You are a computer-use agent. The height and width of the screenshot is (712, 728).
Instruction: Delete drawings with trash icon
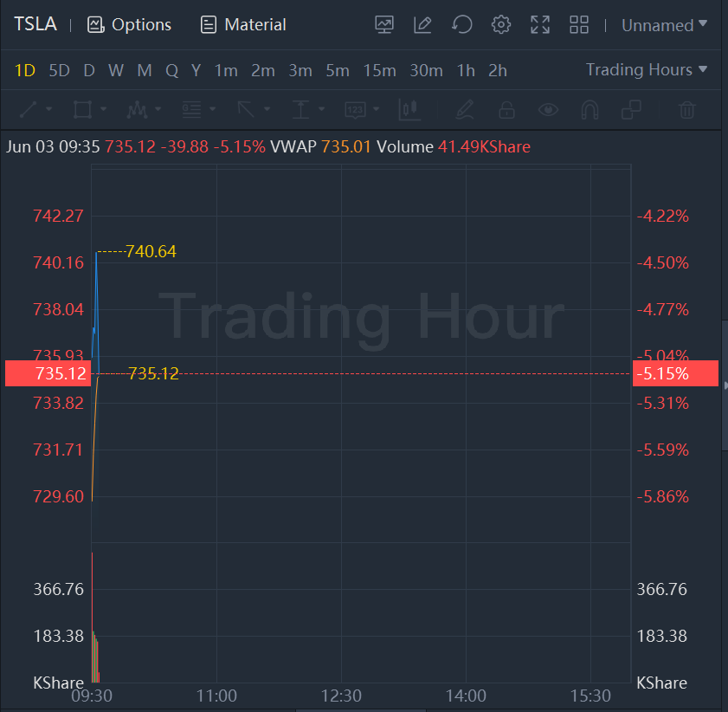pos(687,110)
